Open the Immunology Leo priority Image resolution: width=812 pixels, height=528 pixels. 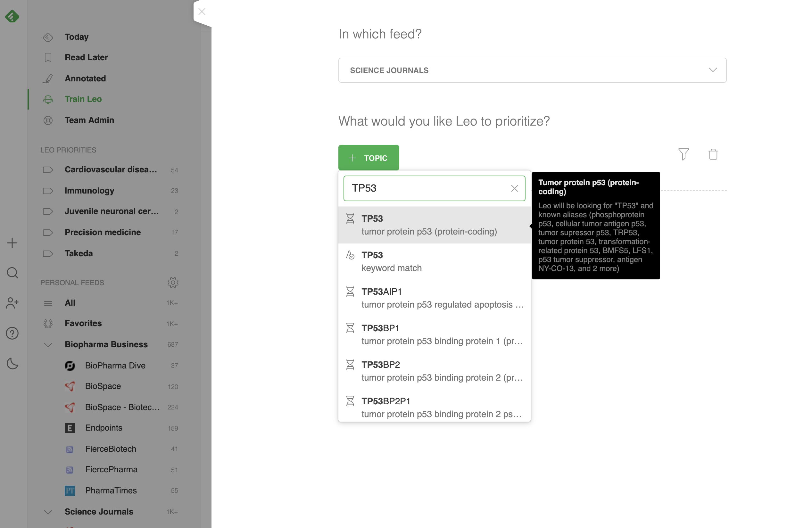pyautogui.click(x=89, y=191)
